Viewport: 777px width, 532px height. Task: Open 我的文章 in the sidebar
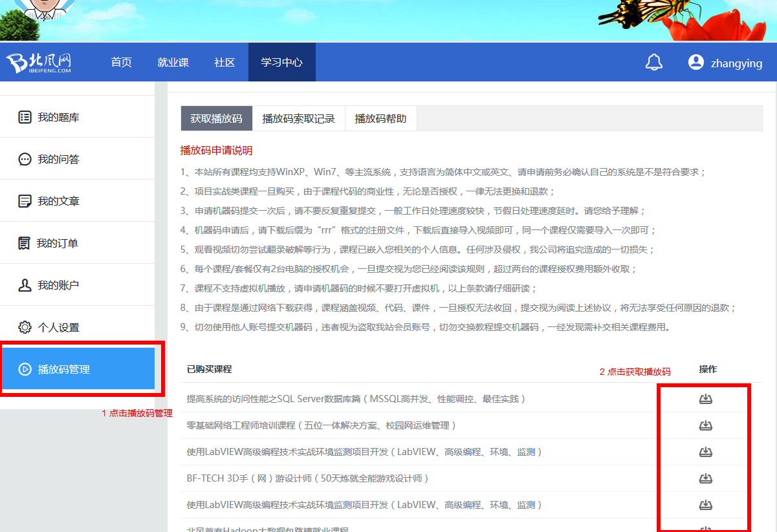pos(78,201)
